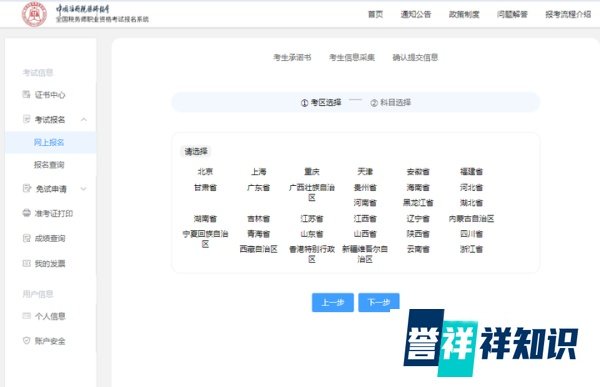600x387 pixels.
Task: Choose 河南省 as exam region
Action: (x=365, y=202)
